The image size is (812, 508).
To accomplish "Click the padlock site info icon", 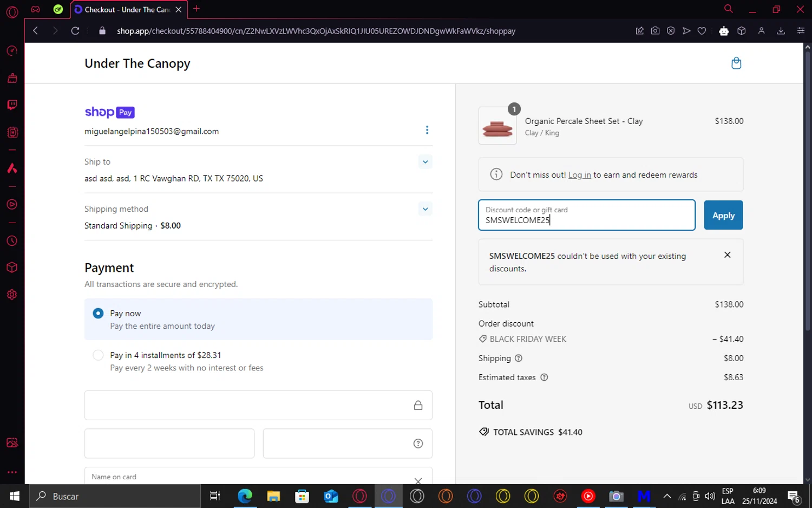I will [102, 31].
